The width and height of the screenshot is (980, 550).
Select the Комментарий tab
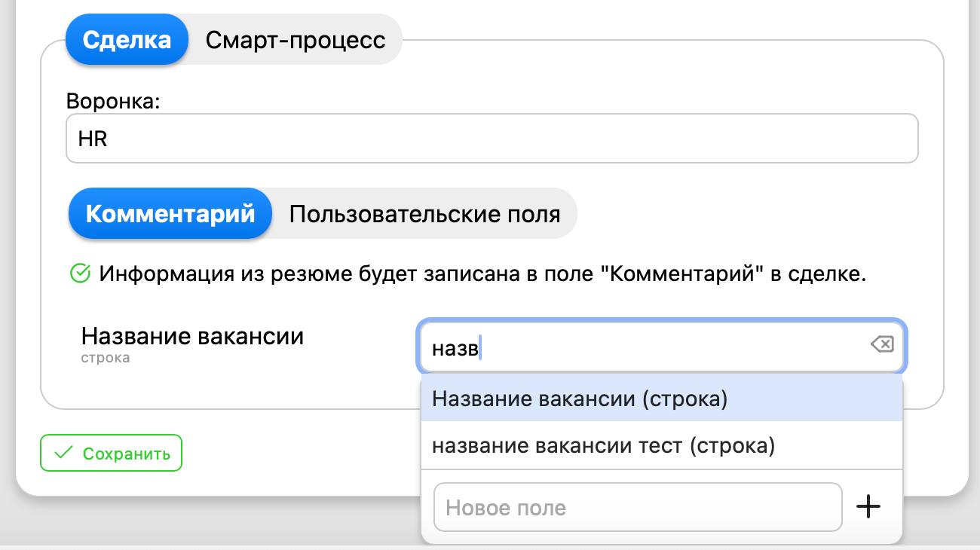(170, 213)
